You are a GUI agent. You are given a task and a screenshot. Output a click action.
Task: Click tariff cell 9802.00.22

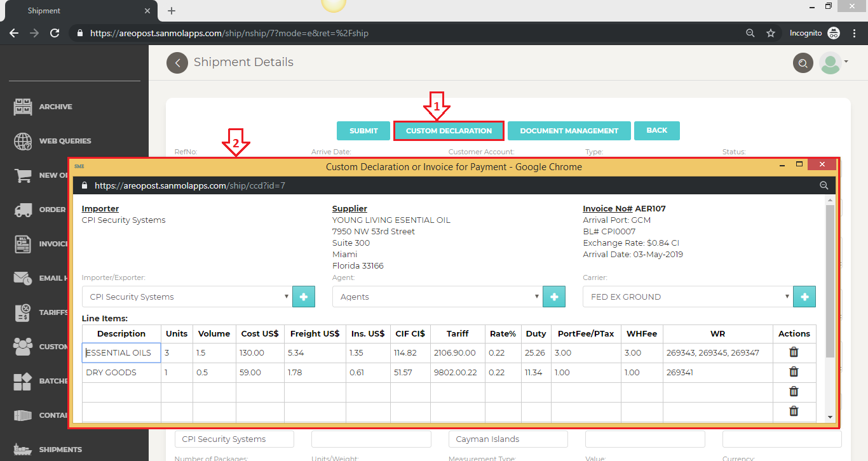[x=458, y=373]
